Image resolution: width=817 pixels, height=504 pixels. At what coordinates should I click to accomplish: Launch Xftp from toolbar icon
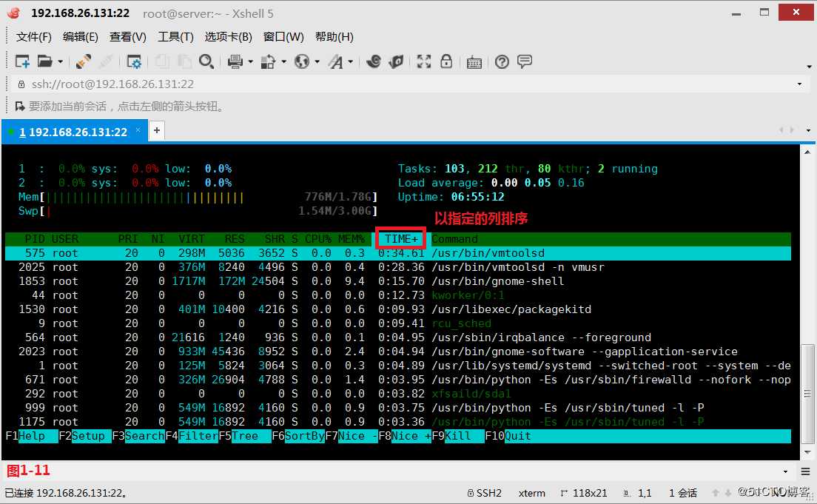click(373, 61)
